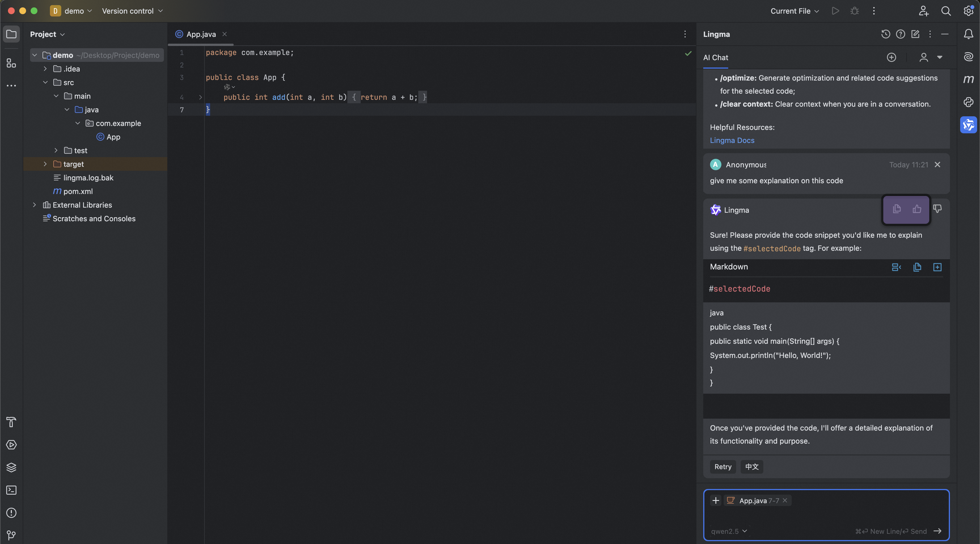Open the Lingma Docs link

click(732, 140)
